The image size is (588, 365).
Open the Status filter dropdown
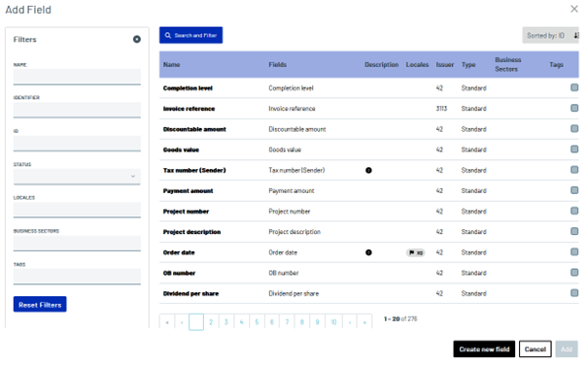[x=77, y=177]
